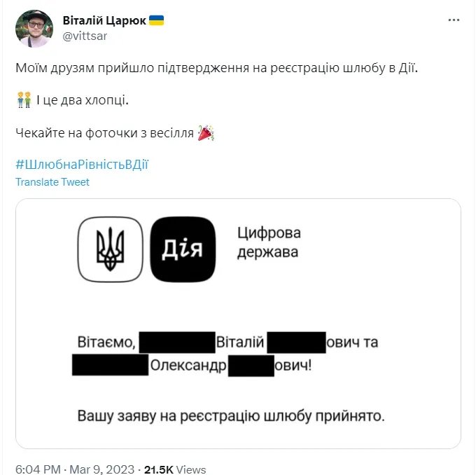Click Translate Tweet
The height and width of the screenshot is (475, 476).
(52, 182)
